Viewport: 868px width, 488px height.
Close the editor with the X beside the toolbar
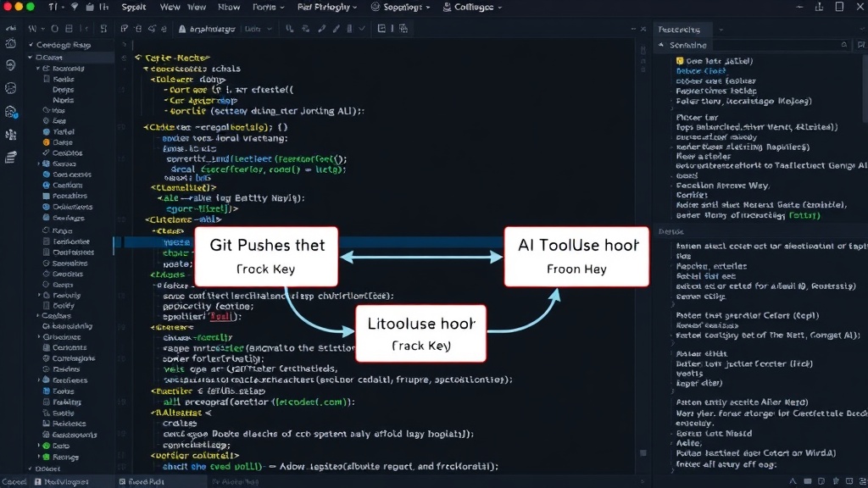coord(643,29)
